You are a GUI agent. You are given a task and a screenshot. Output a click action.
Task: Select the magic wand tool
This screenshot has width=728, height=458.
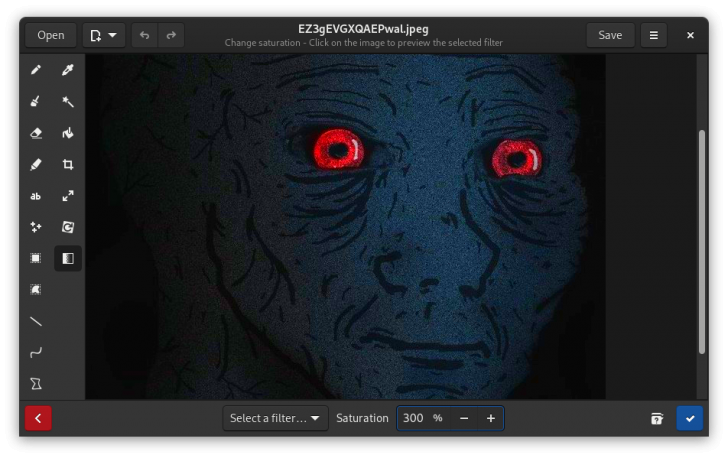click(68, 102)
